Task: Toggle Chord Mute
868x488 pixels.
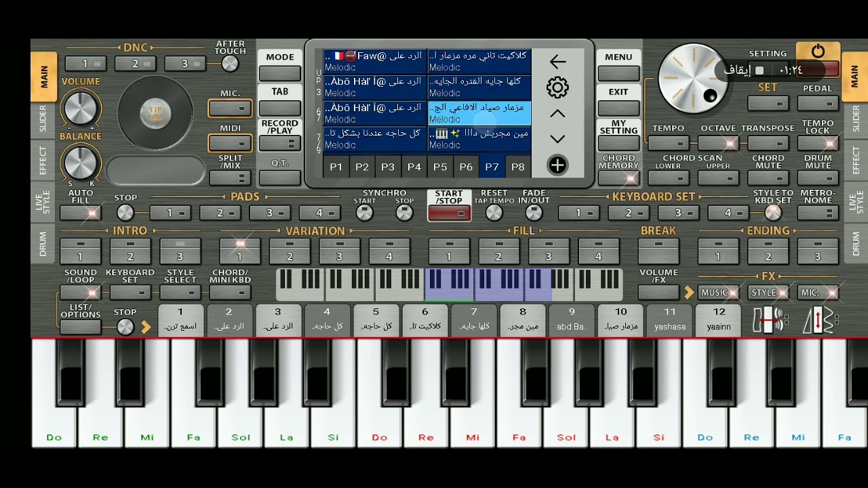Action: point(768,178)
